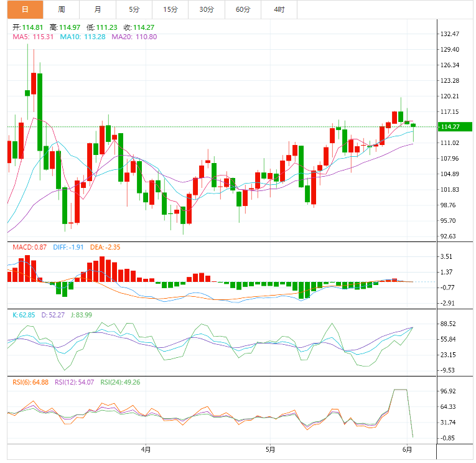Image resolution: width=476 pixels, height=463 pixels.
Task: Click the 6月 marker on the time axis
Action: (x=407, y=450)
